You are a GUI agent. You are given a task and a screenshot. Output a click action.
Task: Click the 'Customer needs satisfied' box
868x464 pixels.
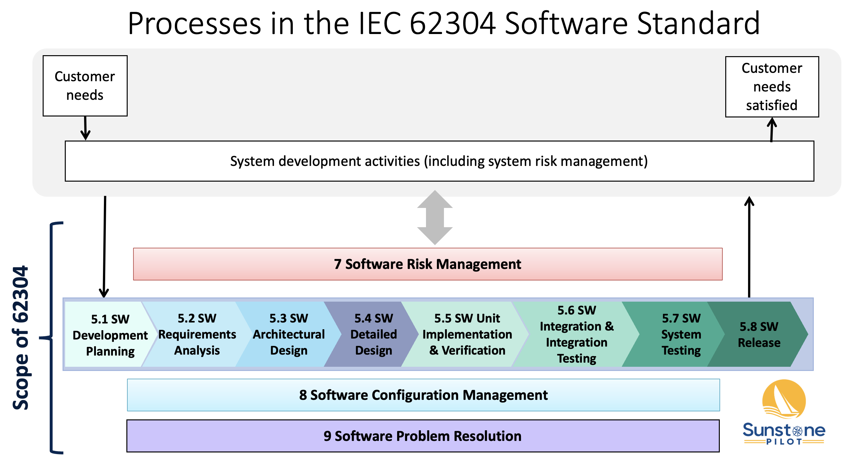pyautogui.click(x=772, y=87)
